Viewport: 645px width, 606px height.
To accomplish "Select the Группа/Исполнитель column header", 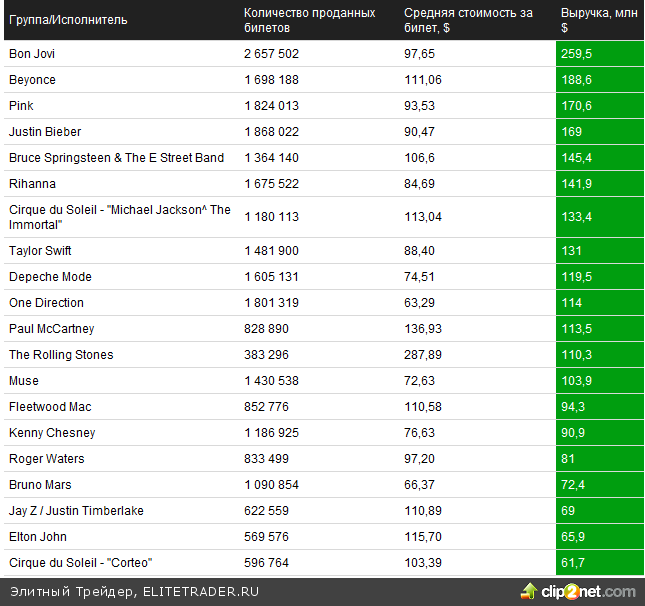I will point(68,20).
